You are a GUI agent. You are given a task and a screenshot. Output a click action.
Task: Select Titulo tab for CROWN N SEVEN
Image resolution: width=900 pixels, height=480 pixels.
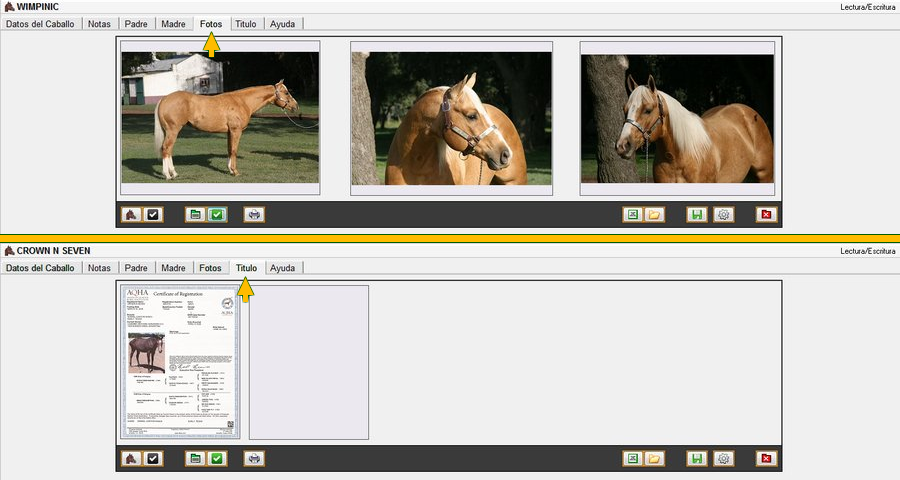[x=246, y=268]
